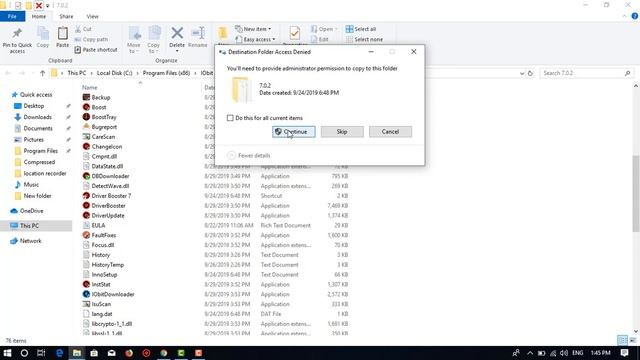Click Select none in ribbon
The height and width of the screenshot is (360, 640).
(364, 39)
